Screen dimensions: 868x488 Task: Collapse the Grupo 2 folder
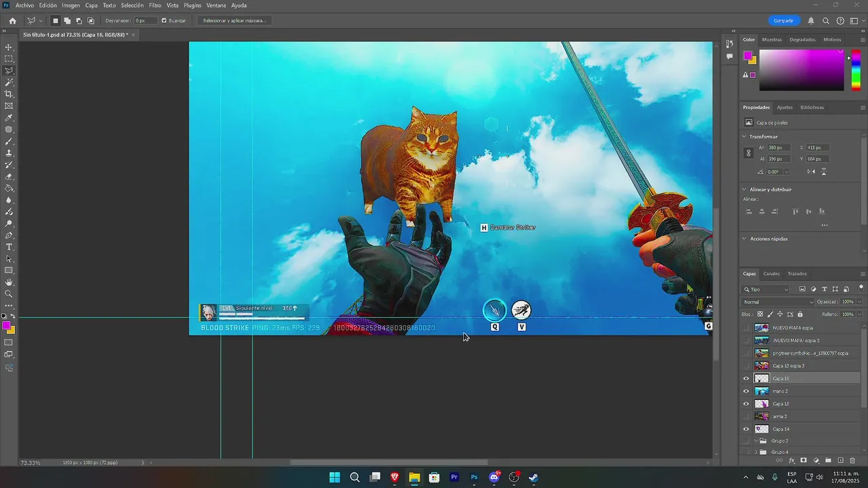(x=756, y=441)
